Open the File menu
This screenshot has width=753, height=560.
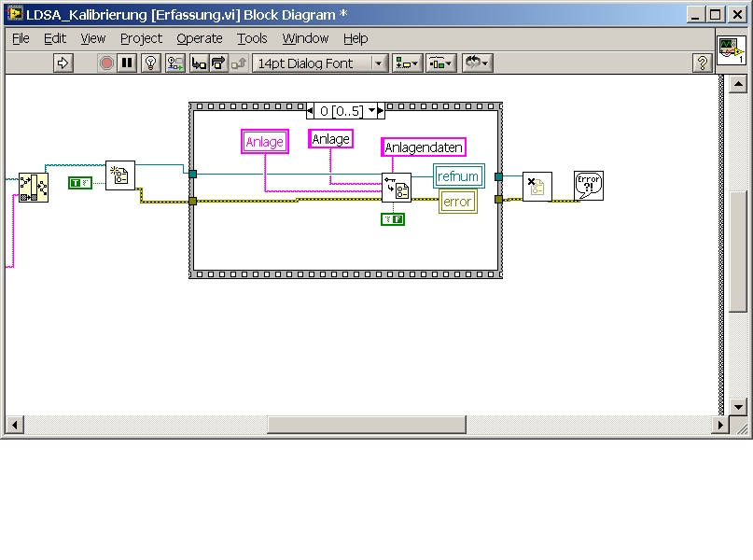[x=21, y=38]
